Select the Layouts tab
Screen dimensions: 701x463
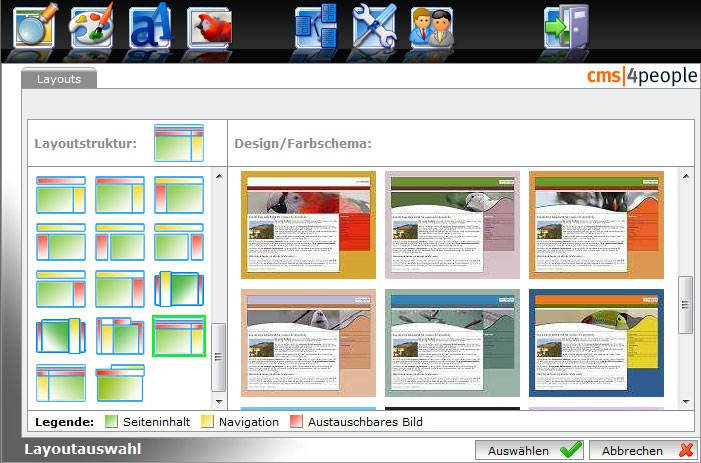point(59,79)
